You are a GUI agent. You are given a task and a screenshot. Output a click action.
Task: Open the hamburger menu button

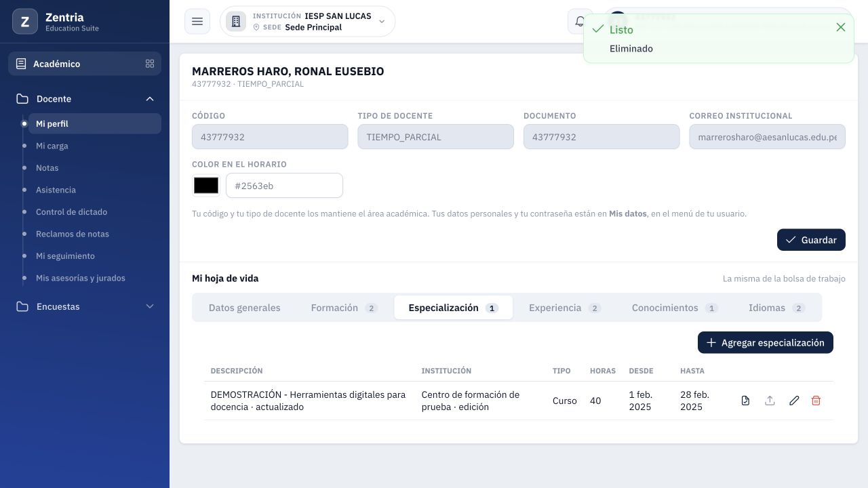coord(197,22)
